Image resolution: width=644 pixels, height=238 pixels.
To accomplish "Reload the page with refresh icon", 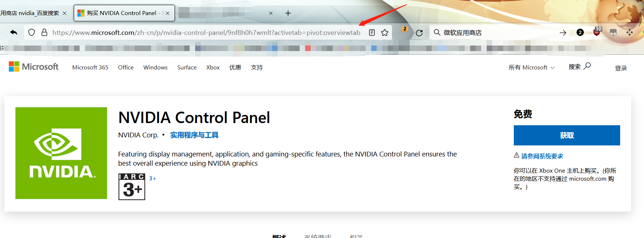I will pos(419,33).
